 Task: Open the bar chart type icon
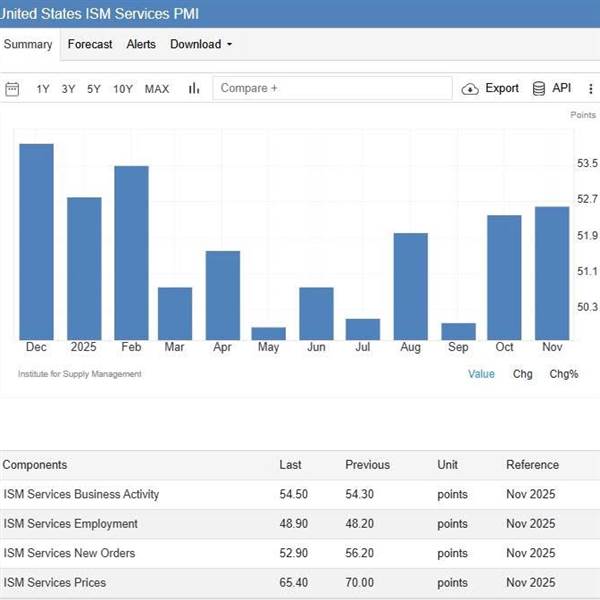click(194, 89)
